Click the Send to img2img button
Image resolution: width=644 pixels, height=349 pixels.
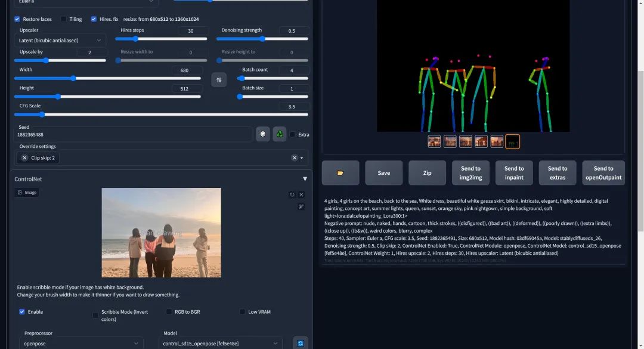[x=470, y=173]
